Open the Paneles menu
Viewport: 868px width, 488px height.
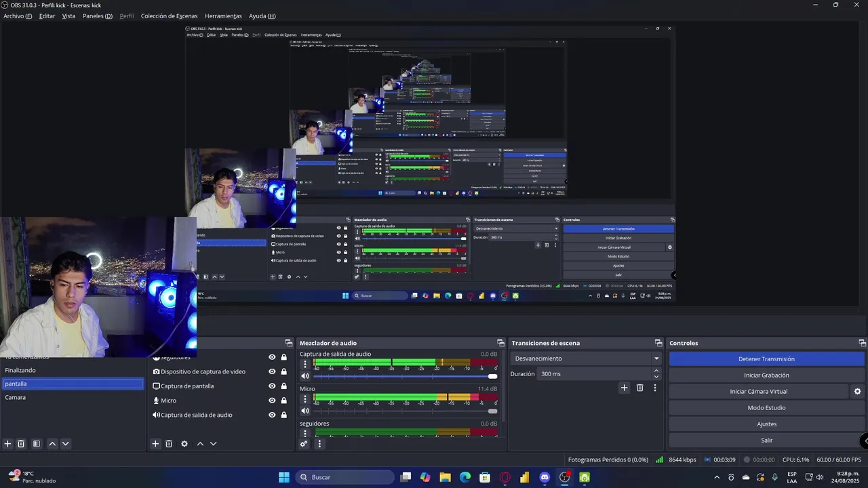98,16
